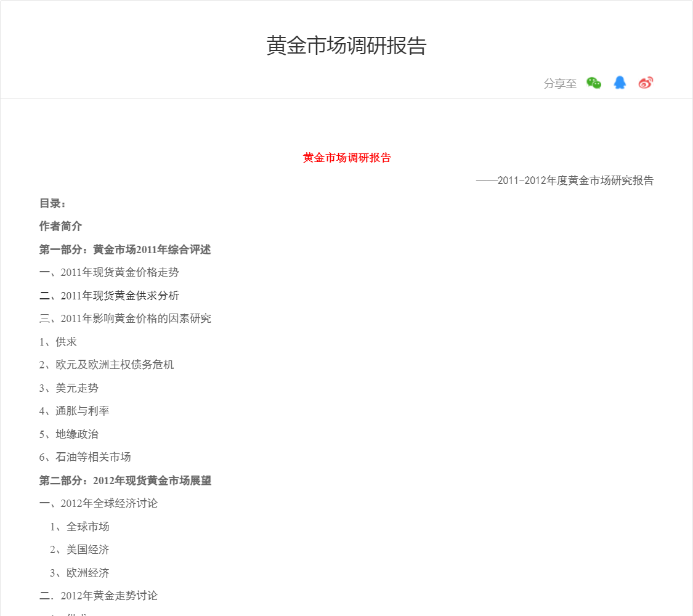Click the 目录 heading
The image size is (693, 616).
point(52,203)
